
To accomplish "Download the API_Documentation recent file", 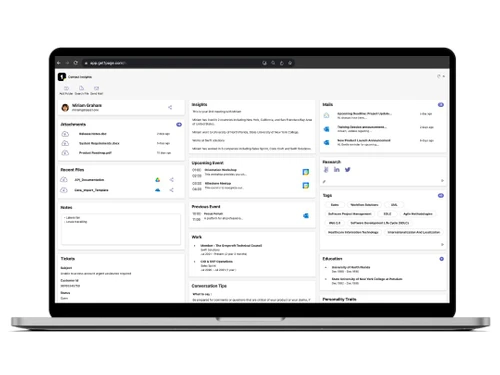I will (x=64, y=180).
